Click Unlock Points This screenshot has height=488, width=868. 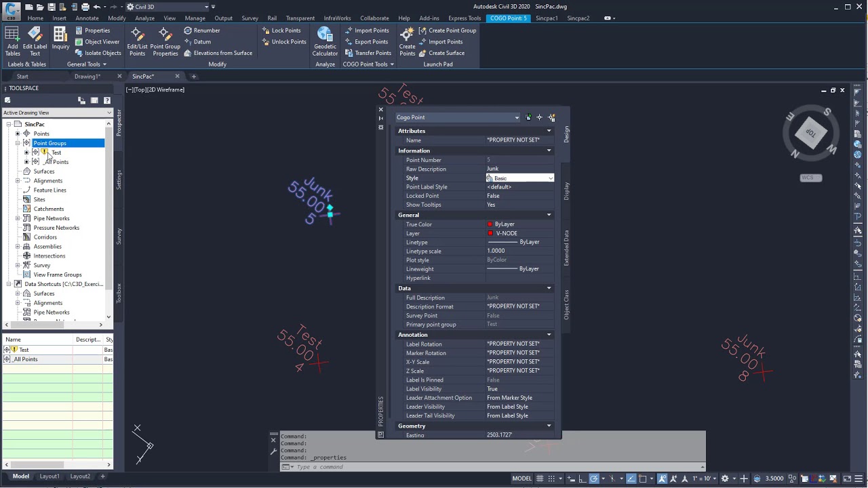pyautogui.click(x=284, y=42)
